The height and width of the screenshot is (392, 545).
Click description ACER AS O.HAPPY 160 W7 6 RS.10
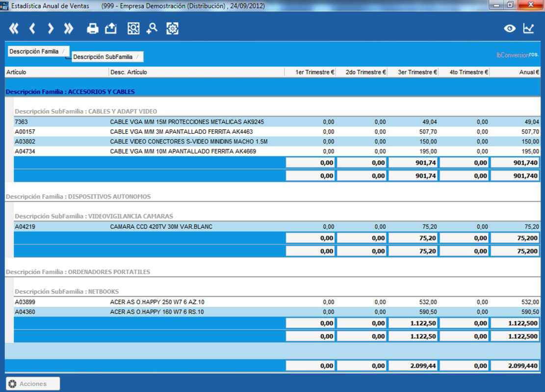tap(157, 312)
